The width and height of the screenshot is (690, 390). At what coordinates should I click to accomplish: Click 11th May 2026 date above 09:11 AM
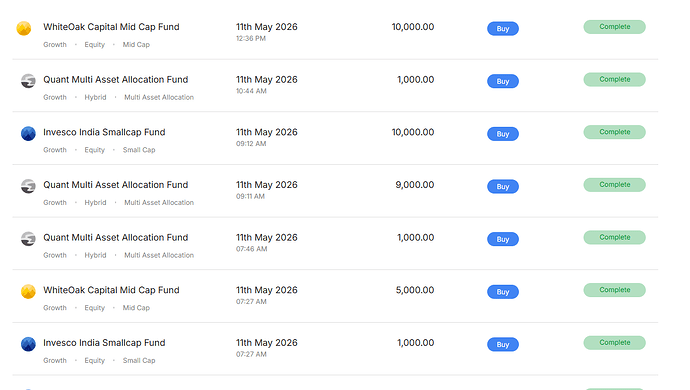(x=267, y=185)
